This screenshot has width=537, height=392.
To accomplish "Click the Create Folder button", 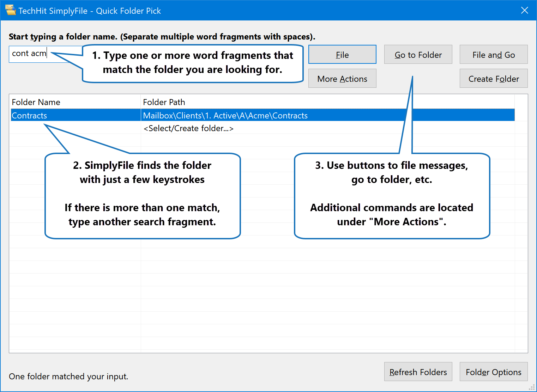I will [494, 78].
